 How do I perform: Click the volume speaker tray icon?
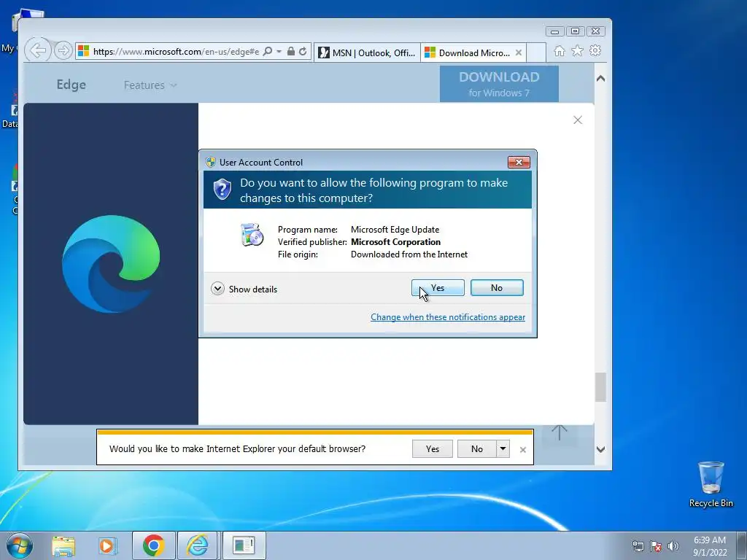[673, 546]
